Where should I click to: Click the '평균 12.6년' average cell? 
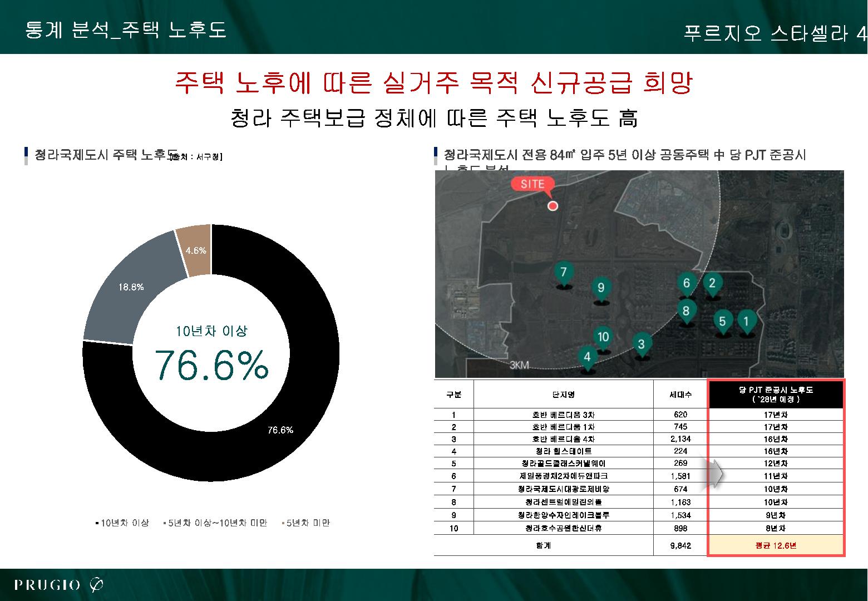[776, 545]
